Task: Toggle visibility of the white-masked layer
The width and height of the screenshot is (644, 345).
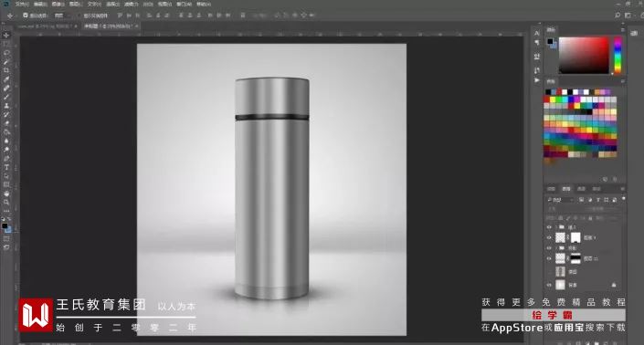Action: [x=549, y=238]
